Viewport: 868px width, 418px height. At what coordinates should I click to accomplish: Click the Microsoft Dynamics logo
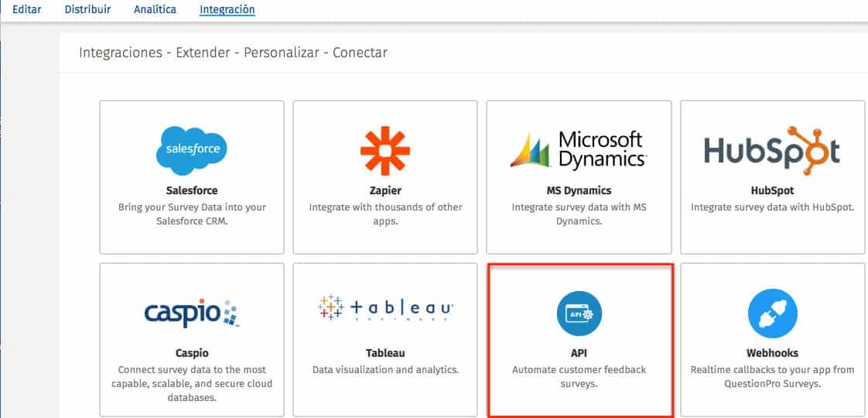(579, 149)
